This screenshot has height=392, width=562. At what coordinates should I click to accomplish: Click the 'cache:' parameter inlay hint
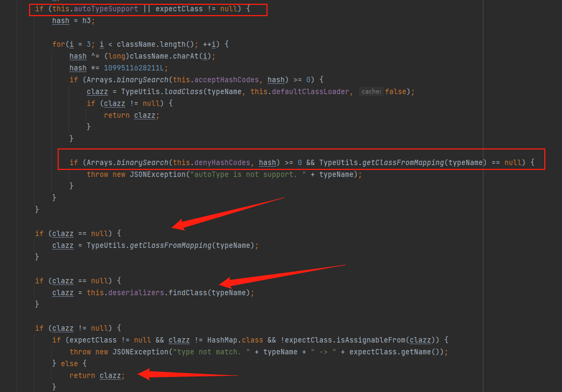pyautogui.click(x=371, y=91)
